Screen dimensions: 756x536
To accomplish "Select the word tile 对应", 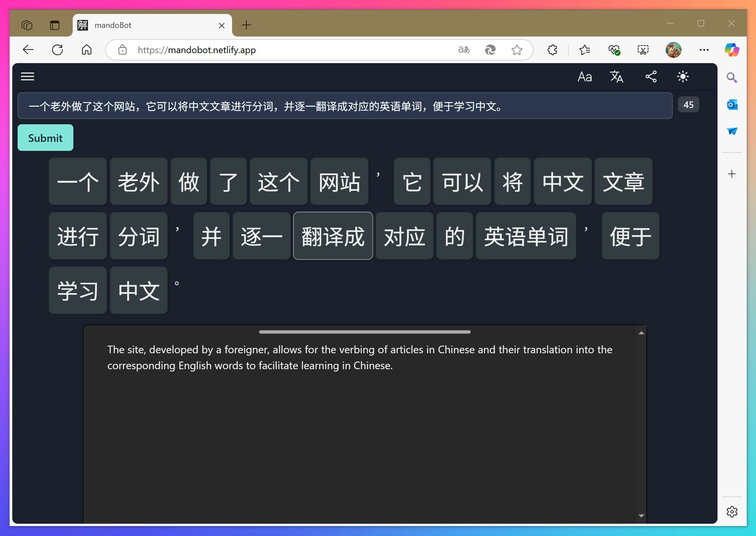I will 405,236.
